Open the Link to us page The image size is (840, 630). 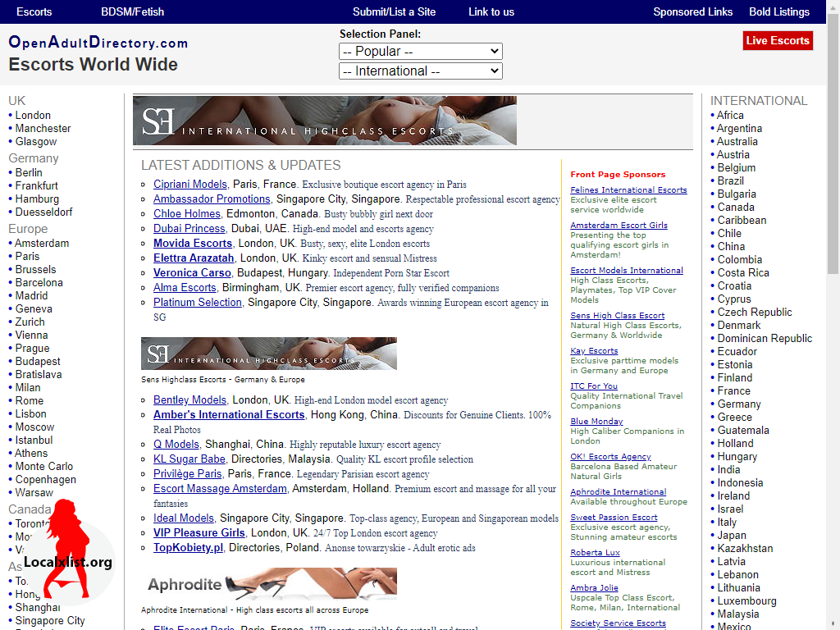tap(491, 11)
